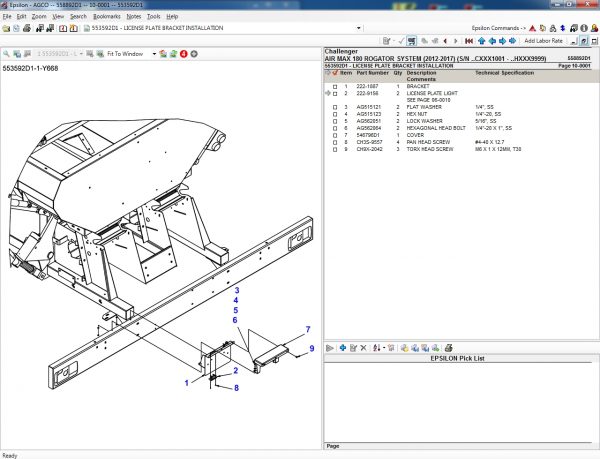
Task: Check the box for part 222-1087 BRACKET
Action: [335, 87]
